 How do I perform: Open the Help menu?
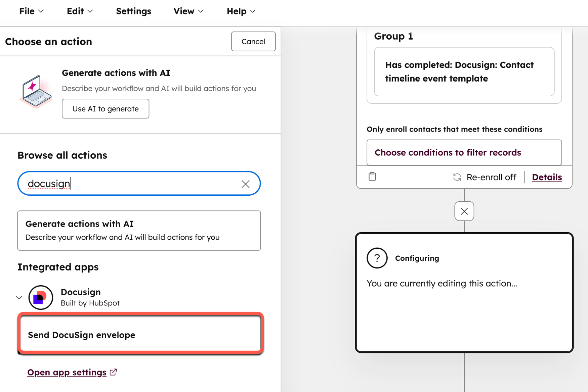pos(240,11)
